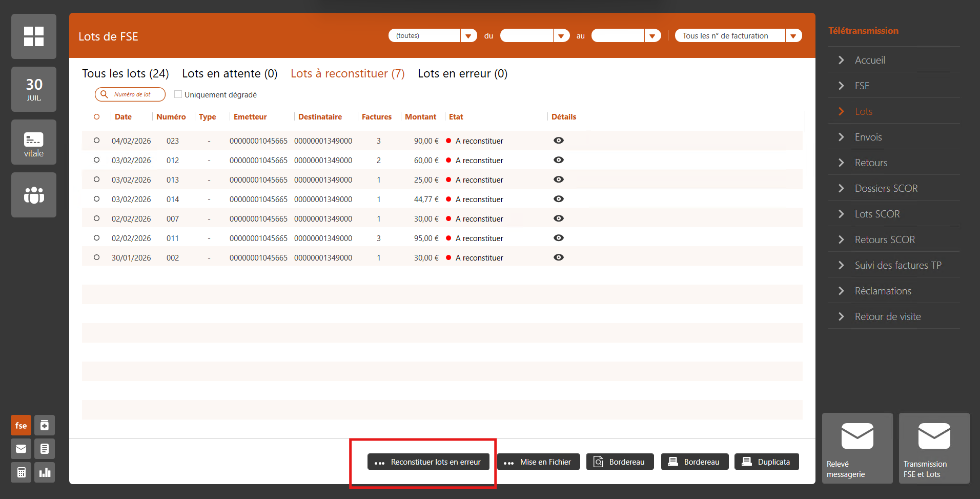Select radio for lot 011

pyautogui.click(x=96, y=238)
